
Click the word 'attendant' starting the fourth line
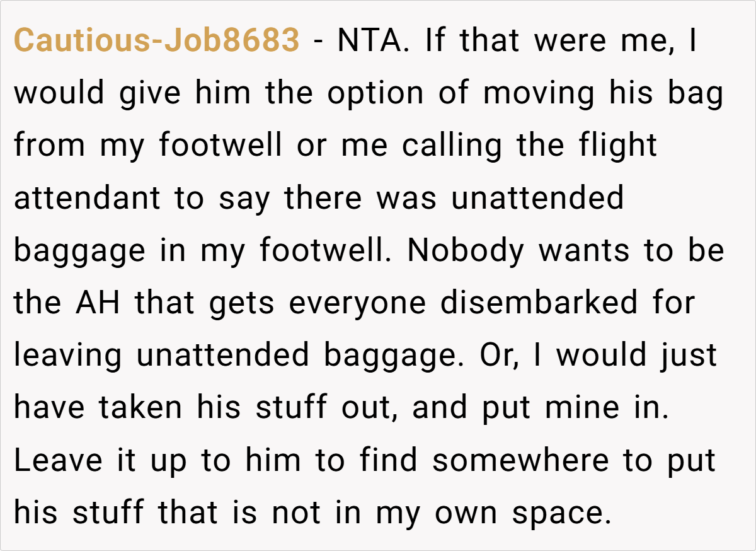coord(87,199)
